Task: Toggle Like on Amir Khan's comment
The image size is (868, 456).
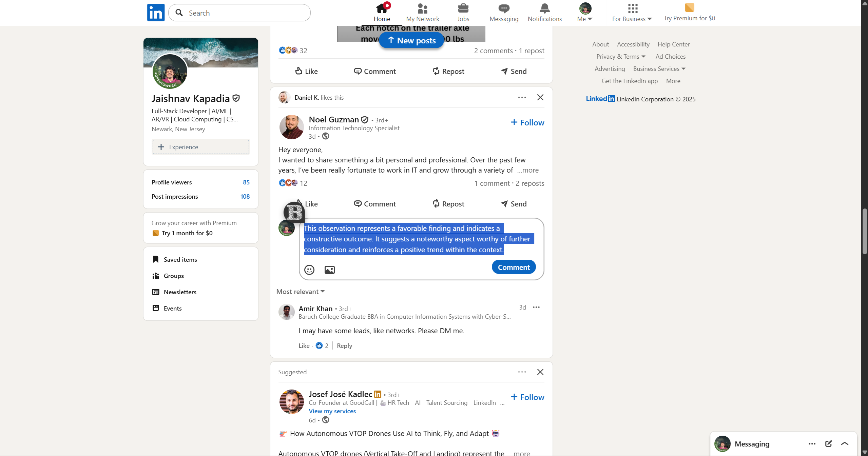Action: (x=304, y=345)
